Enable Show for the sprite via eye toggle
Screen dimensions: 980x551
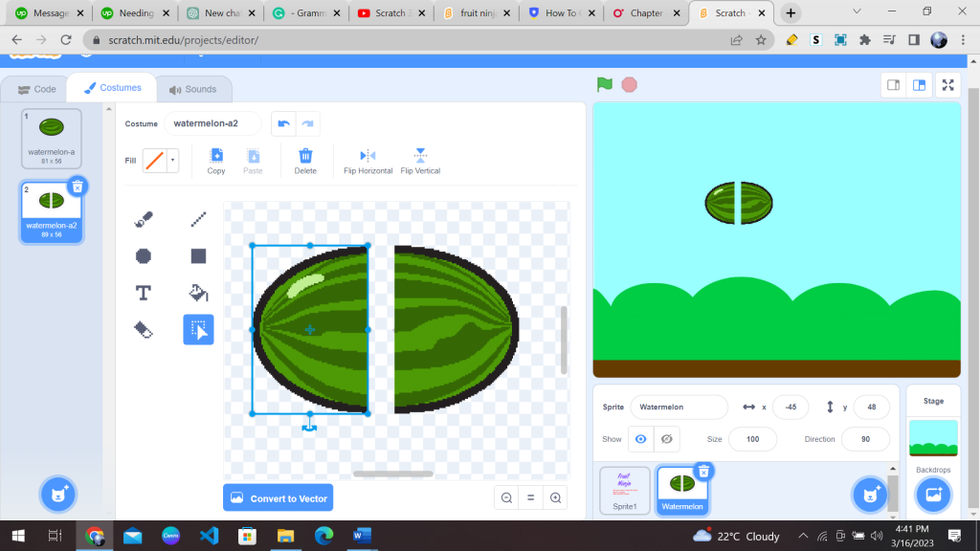[640, 438]
